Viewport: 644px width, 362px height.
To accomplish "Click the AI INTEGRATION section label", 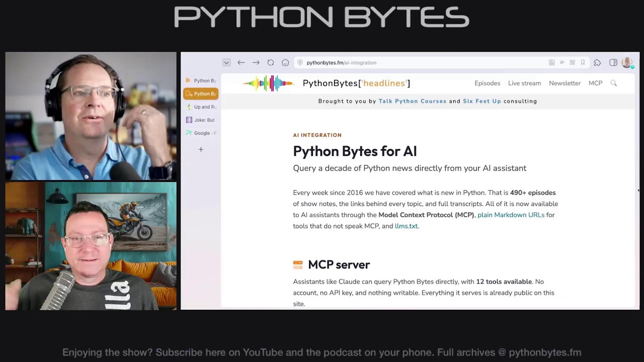I will pos(317,135).
